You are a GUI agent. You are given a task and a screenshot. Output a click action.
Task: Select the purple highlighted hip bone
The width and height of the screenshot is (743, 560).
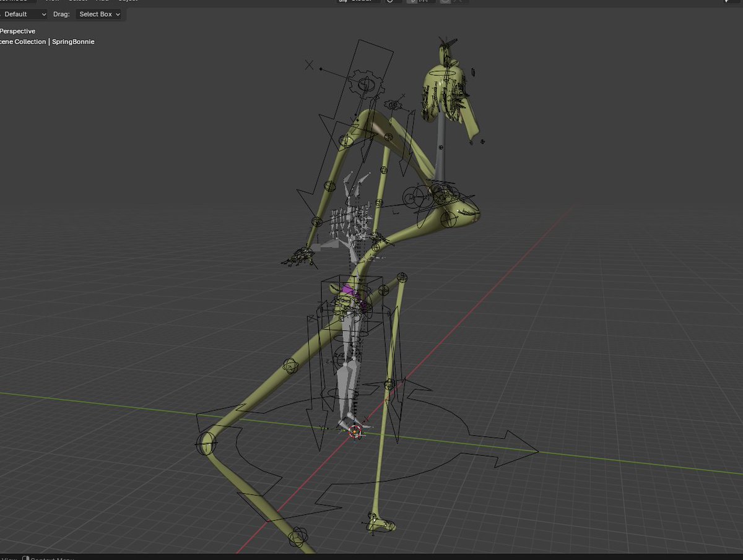coord(350,290)
